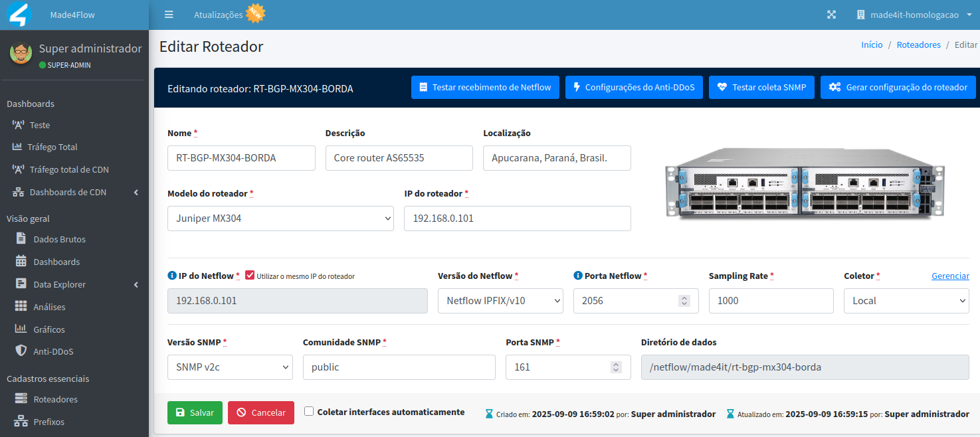
Task: Click the Made4Flow logo icon
Action: tap(19, 15)
